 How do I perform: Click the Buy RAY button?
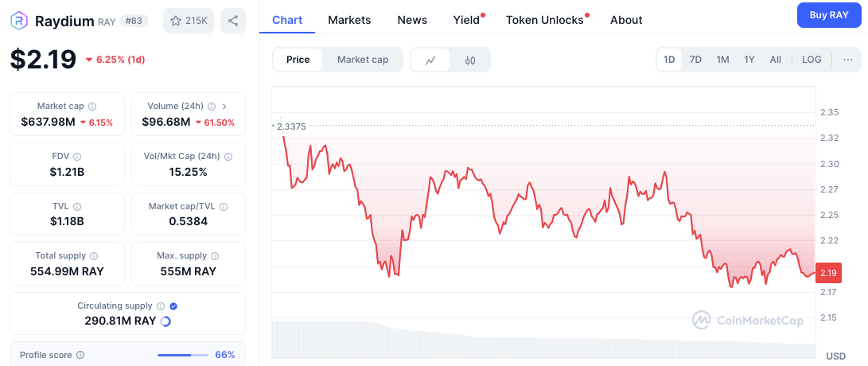pyautogui.click(x=829, y=15)
